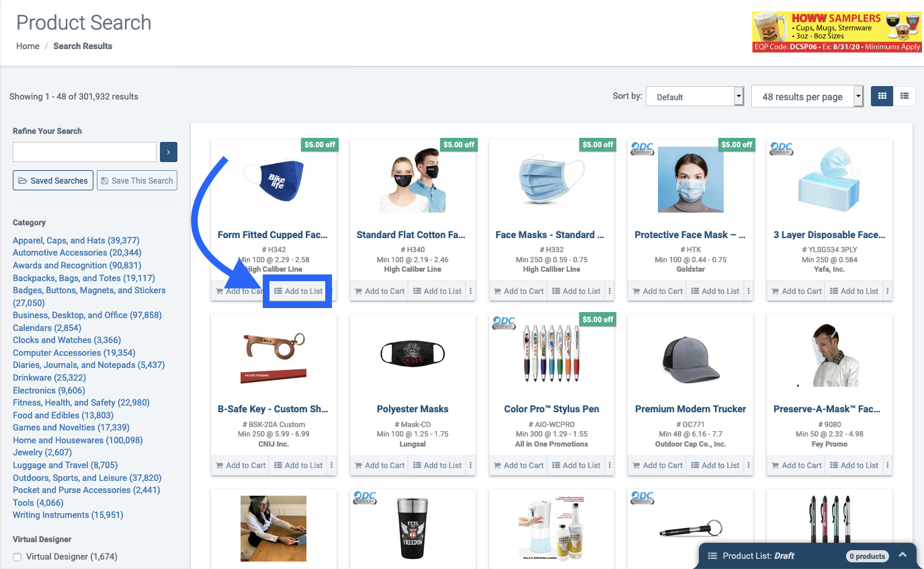924x569 pixels.
Task: Switch to list view layout
Action: click(x=905, y=96)
